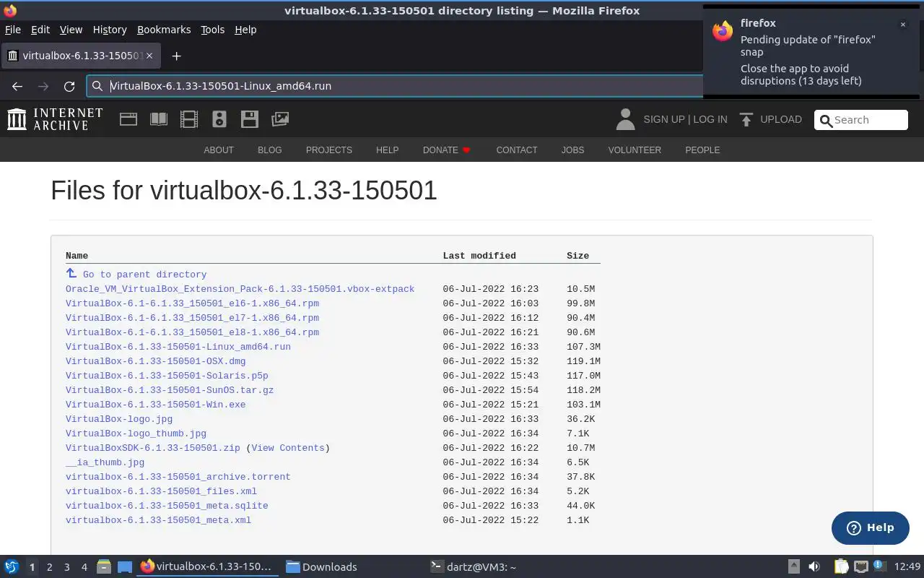Reload the page with refresh icon

coord(69,86)
